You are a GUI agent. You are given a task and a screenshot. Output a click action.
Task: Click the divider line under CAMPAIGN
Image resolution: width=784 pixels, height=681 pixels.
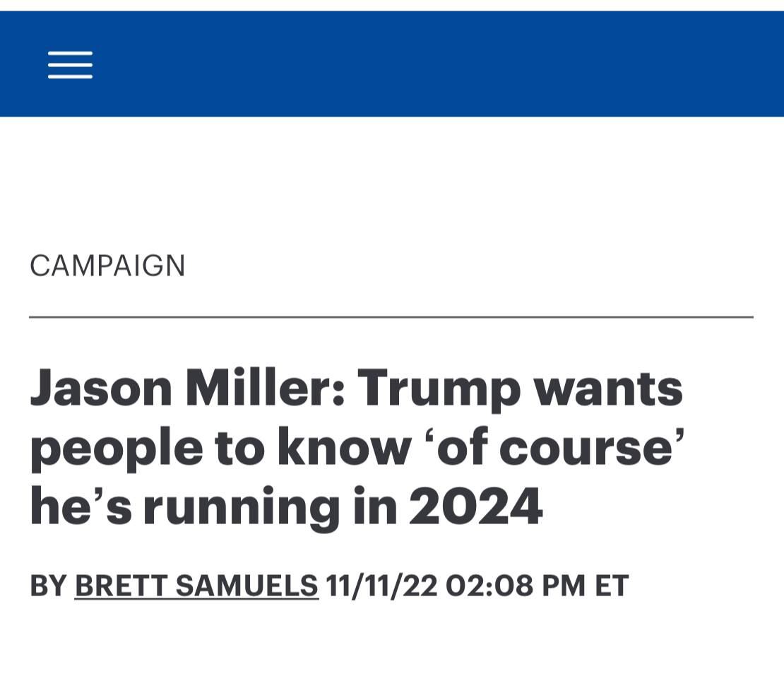(391, 317)
